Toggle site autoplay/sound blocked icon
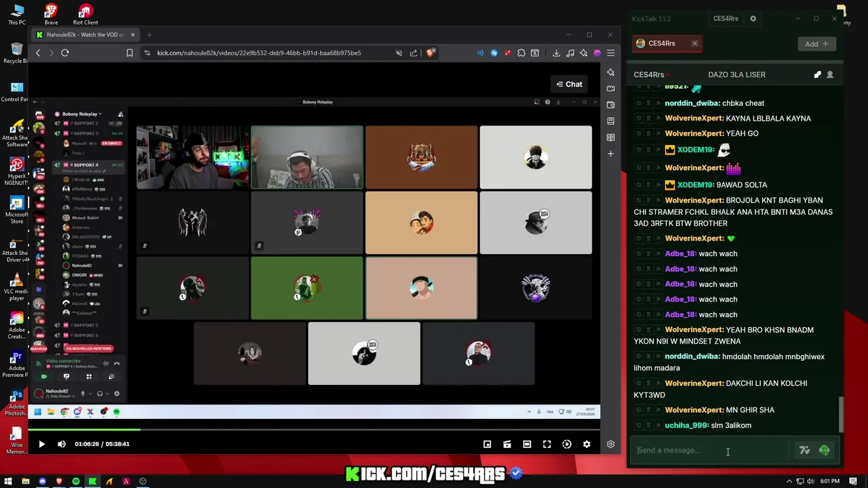The width and height of the screenshot is (868, 488). click(399, 53)
